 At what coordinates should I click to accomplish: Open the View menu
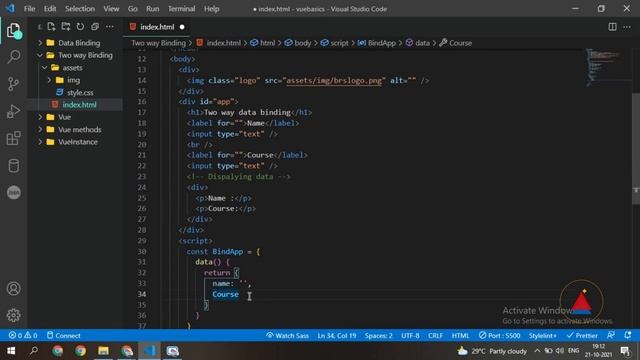pos(111,9)
